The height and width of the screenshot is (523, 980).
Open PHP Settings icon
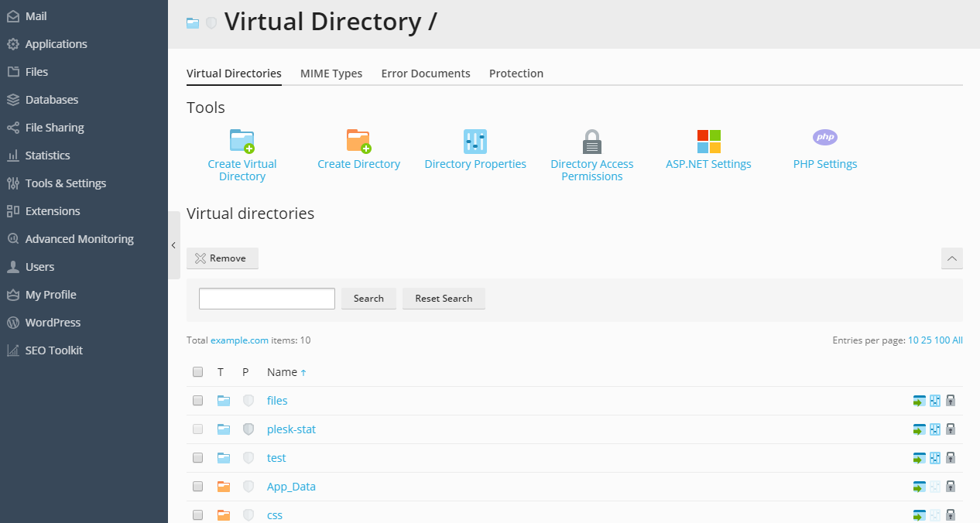[x=825, y=138]
